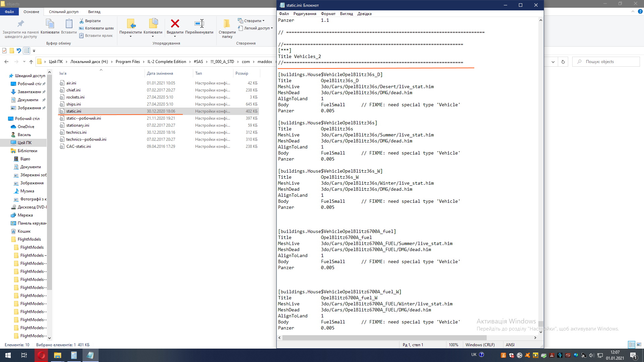Screen dimensions: 644x362
Task: Click the IL-2 Complete Edition breadcrumb
Action: (x=166, y=62)
